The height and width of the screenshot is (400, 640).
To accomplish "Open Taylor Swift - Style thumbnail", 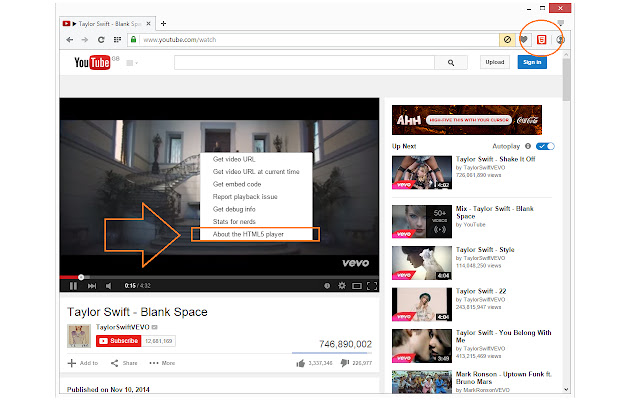I will tap(422, 263).
